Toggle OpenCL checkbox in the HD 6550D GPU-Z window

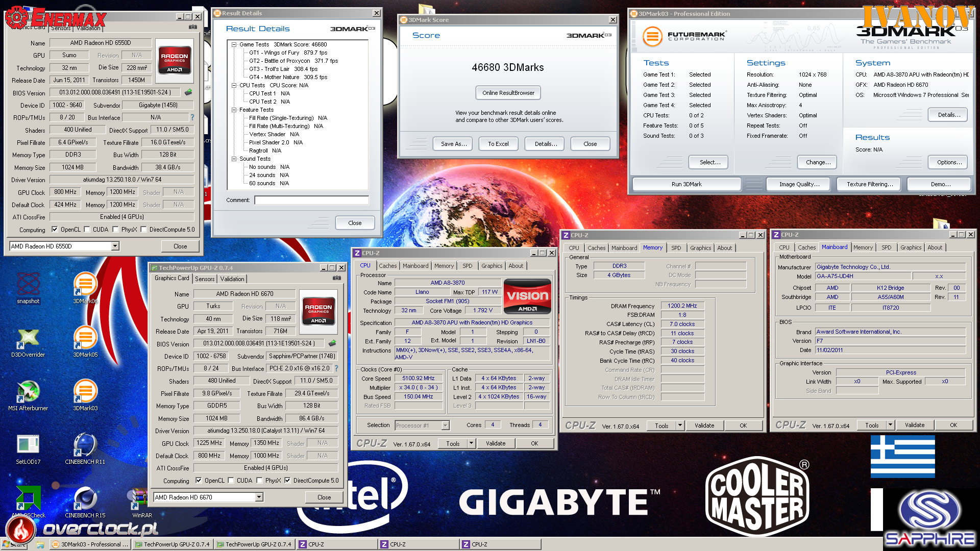(x=55, y=230)
